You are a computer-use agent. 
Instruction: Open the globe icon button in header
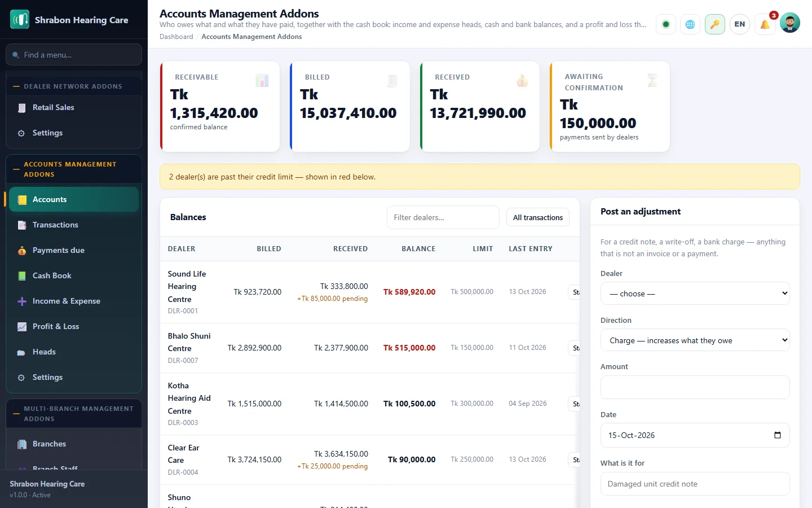[690, 24]
